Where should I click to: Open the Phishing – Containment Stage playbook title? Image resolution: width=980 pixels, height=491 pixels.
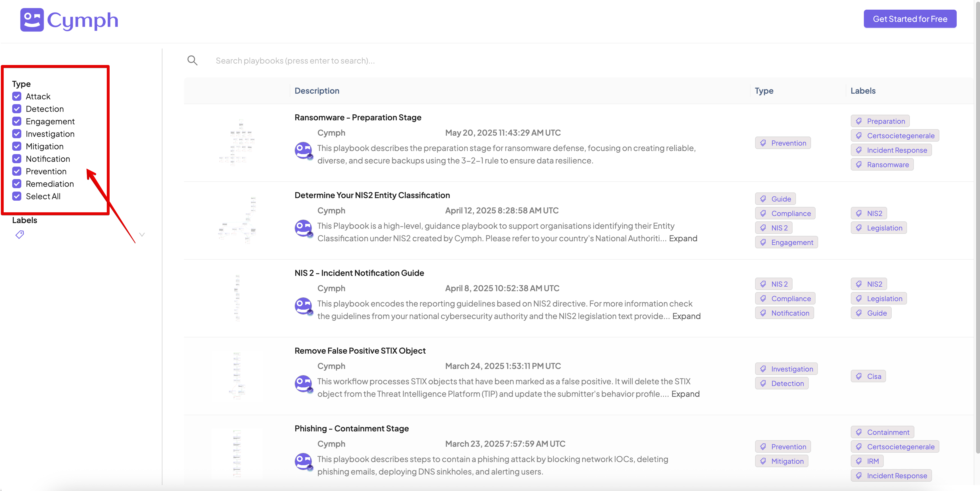[352, 429]
